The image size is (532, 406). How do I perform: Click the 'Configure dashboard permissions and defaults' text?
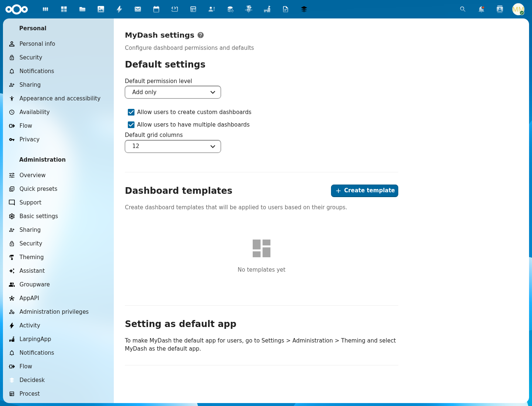[189, 48]
